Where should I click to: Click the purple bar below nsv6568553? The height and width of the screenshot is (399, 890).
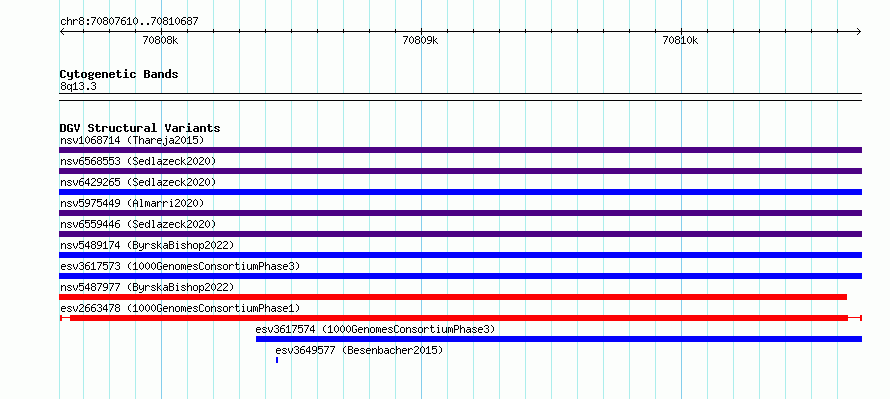pyautogui.click(x=460, y=171)
